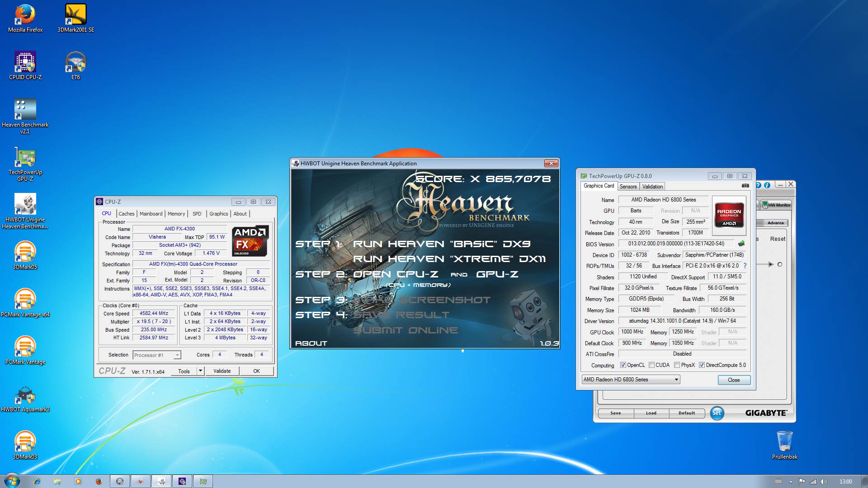Run Heaven "Basic" DX9 benchmark

click(x=442, y=244)
